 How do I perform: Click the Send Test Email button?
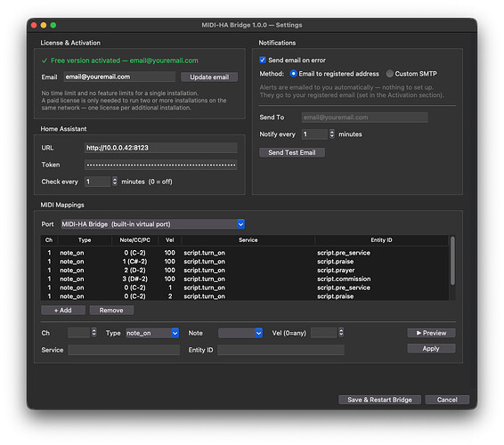pyautogui.click(x=292, y=152)
